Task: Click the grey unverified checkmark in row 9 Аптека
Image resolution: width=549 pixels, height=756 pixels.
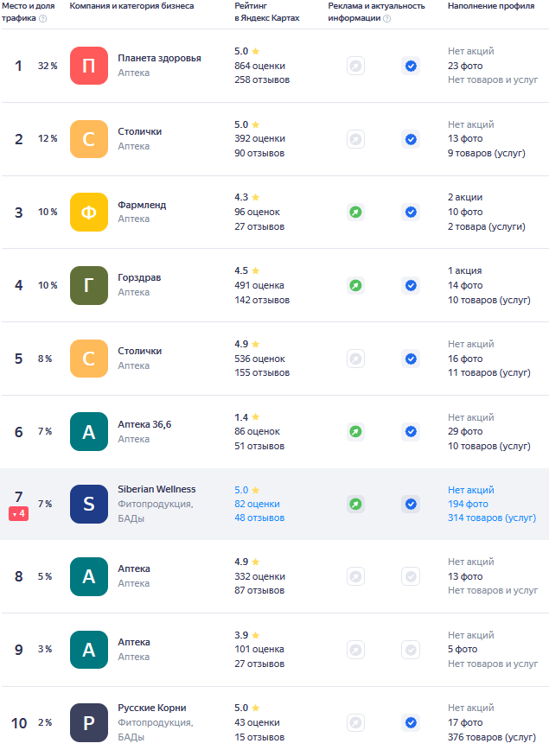Action: (411, 650)
